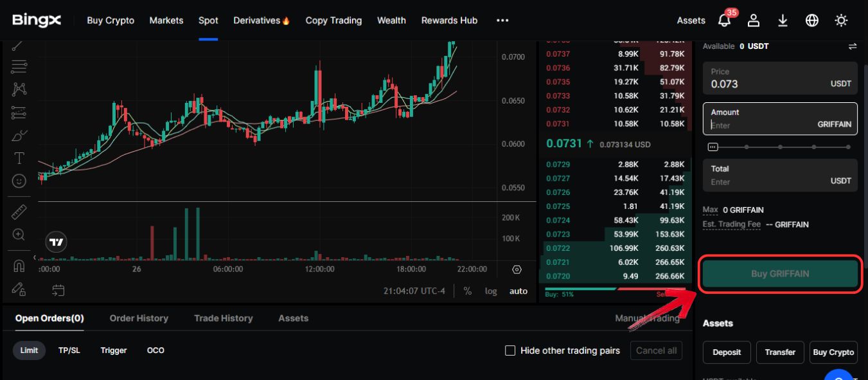Select the Text annotation tool
The width and height of the screenshot is (868, 380).
click(19, 158)
